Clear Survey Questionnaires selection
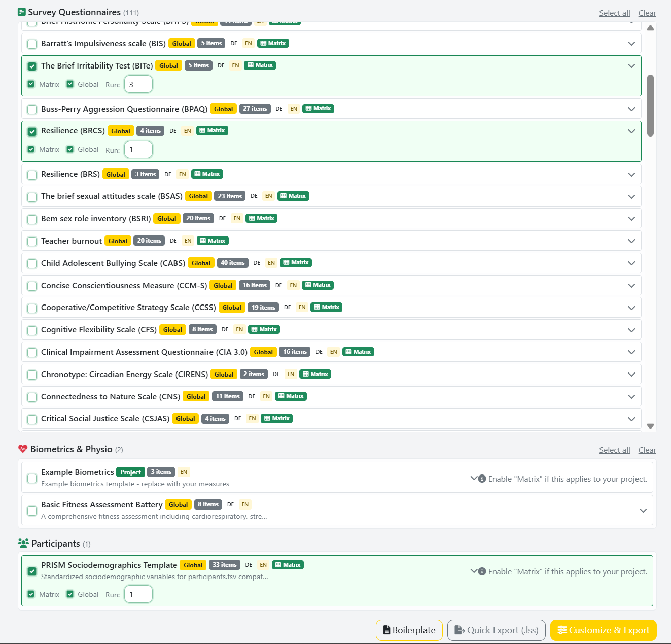671x644 pixels. coord(647,13)
